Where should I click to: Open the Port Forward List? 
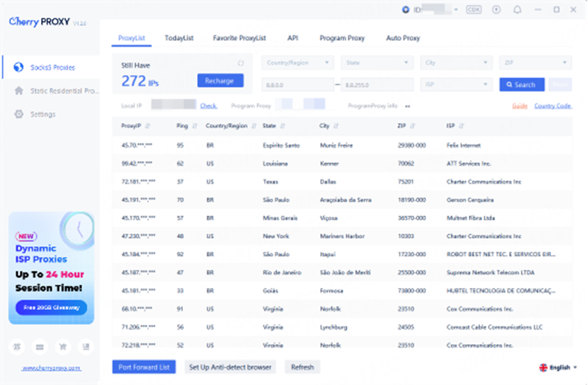coord(144,368)
